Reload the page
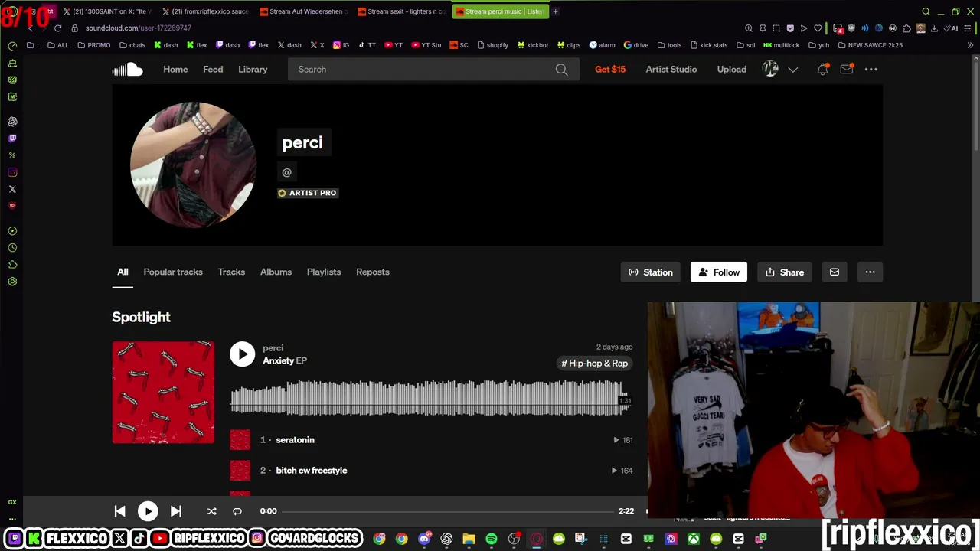The width and height of the screenshot is (980, 551). click(x=57, y=28)
